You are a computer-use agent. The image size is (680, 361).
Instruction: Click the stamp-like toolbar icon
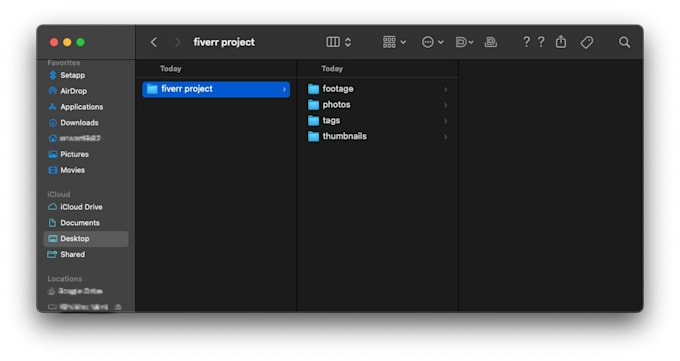coord(490,42)
